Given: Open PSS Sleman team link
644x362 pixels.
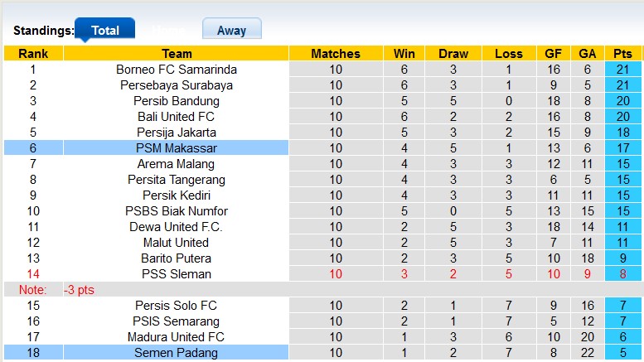Looking at the screenshot, I should [x=176, y=274].
